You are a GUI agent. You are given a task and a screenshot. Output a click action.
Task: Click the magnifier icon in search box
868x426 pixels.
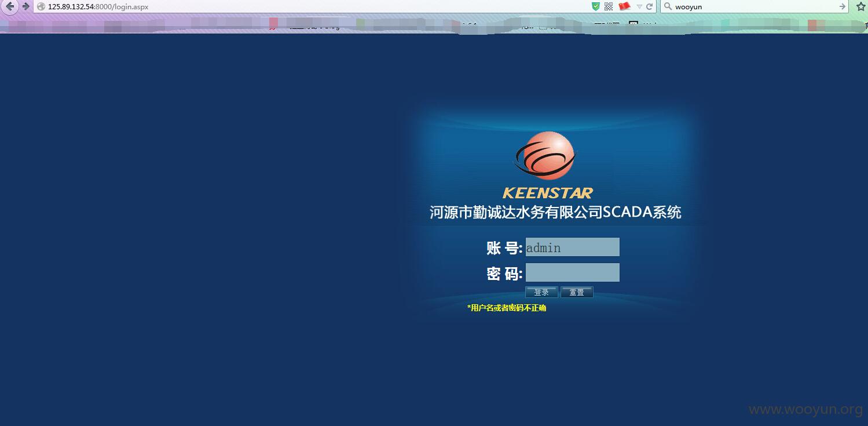pyautogui.click(x=668, y=7)
